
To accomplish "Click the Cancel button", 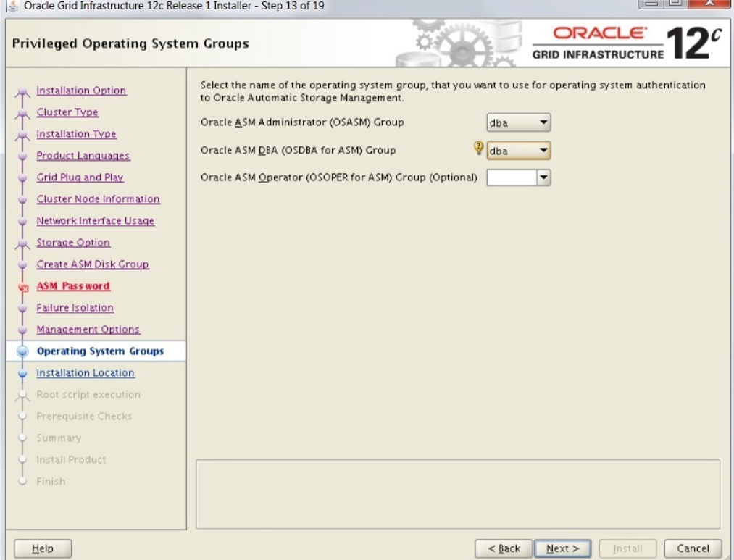I will pyautogui.click(x=693, y=548).
